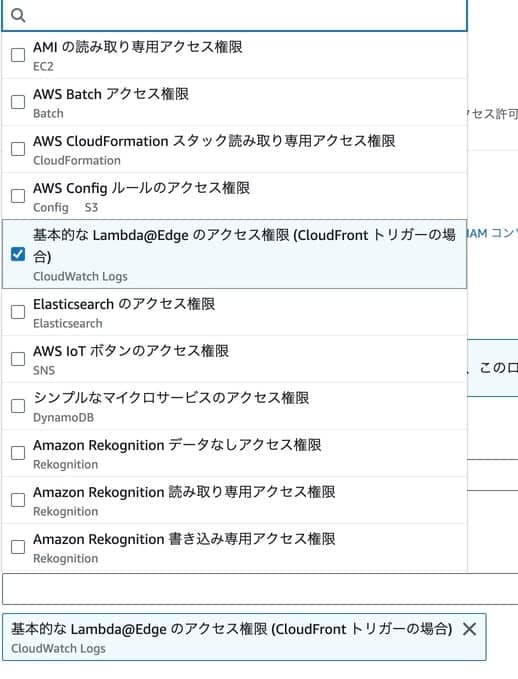The height and width of the screenshot is (679, 518).
Task: Check Amazon Rekognition no-data access checkbox
Action: [18, 453]
